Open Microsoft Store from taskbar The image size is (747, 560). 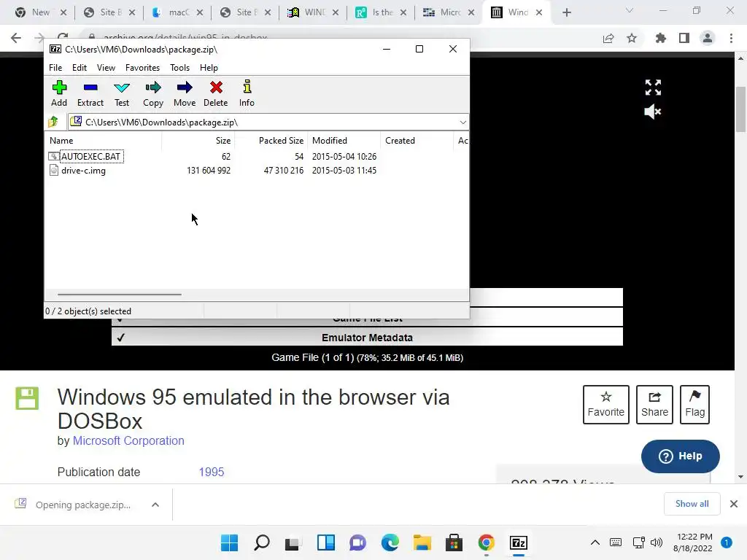pyautogui.click(x=454, y=542)
